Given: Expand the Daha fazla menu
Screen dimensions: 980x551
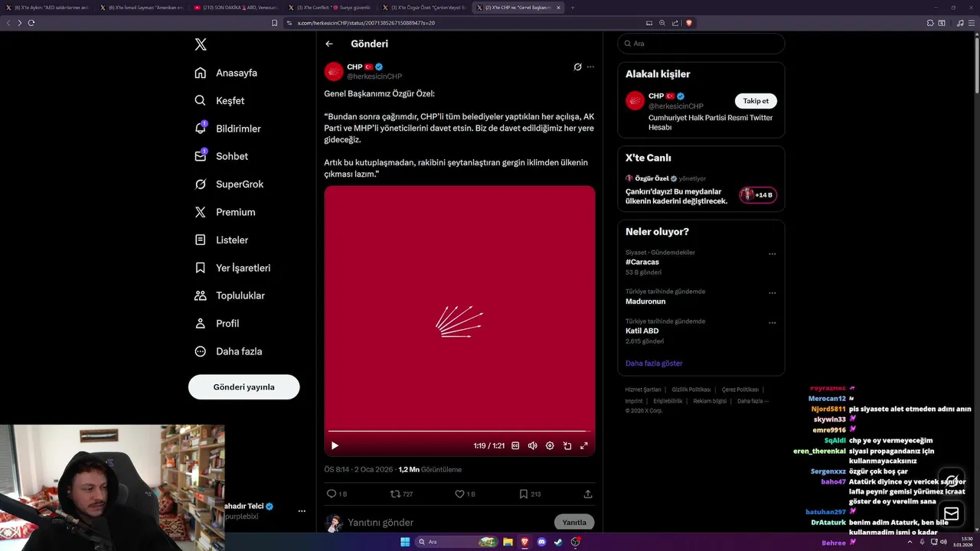Looking at the screenshot, I should [228, 351].
